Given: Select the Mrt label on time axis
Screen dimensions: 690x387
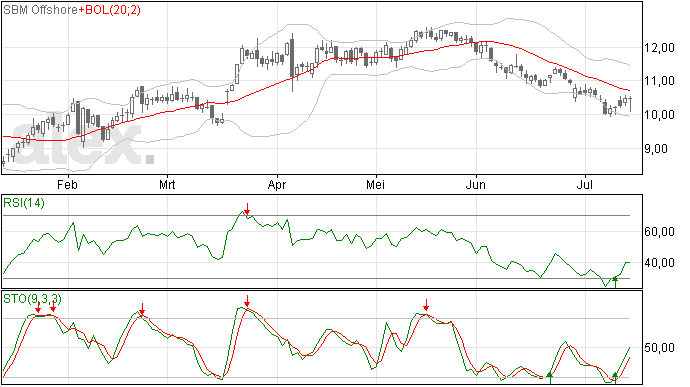Looking at the screenshot, I should 167,184.
